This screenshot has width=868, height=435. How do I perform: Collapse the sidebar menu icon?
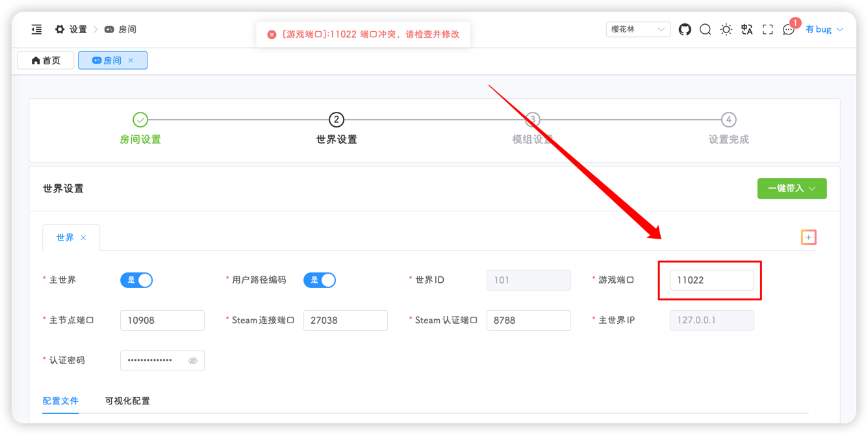pos(37,29)
